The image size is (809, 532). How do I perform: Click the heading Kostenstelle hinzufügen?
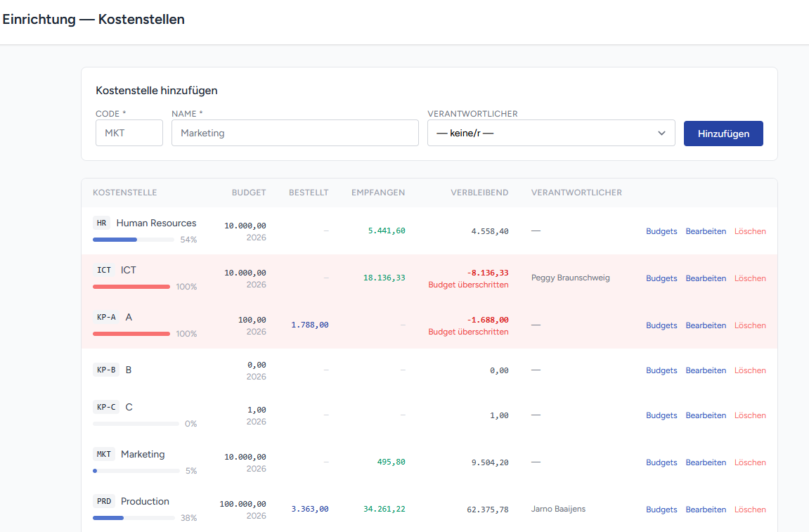point(156,90)
